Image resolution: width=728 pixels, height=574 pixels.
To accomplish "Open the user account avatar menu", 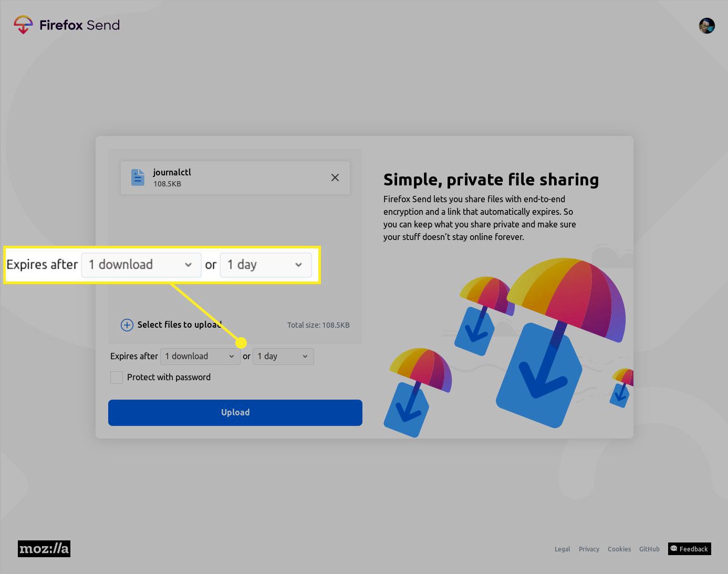I will coord(707,25).
